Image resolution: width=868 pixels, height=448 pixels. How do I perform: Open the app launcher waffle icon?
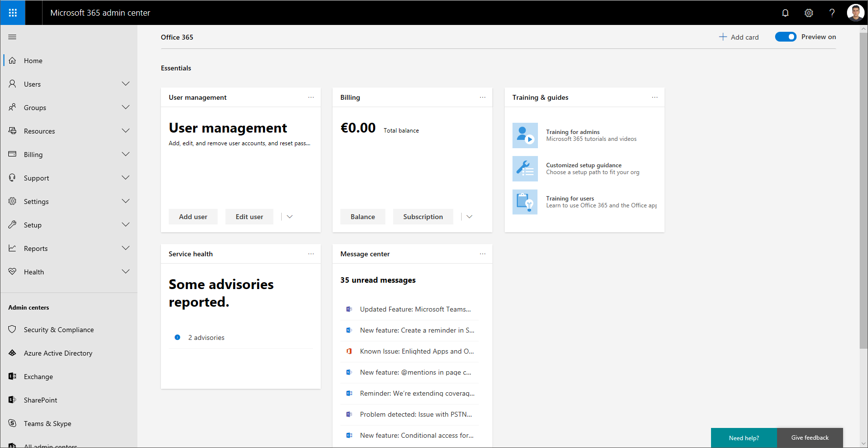[x=13, y=13]
